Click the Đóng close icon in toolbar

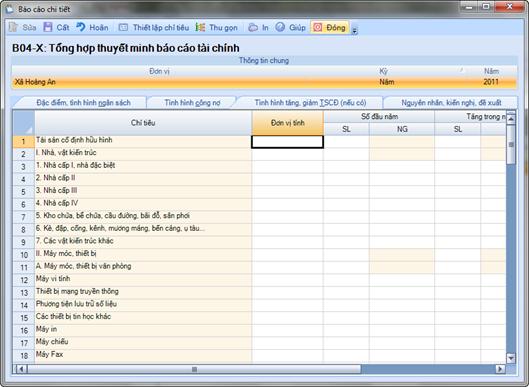point(318,27)
